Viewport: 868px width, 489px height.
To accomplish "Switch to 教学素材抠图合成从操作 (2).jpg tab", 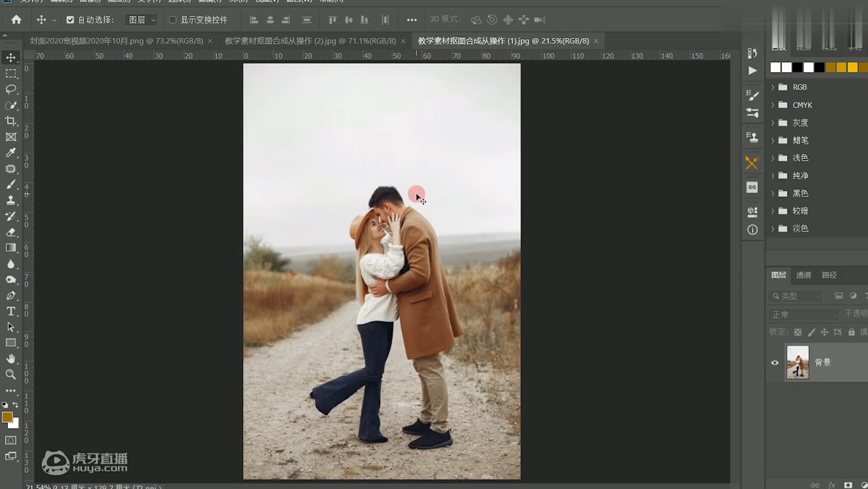I will click(310, 41).
